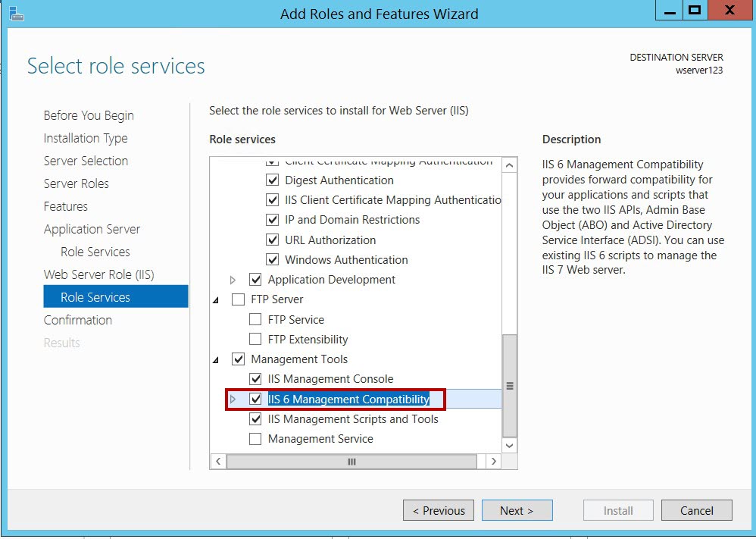Viewport: 756px width, 539px height.
Task: Click the vertical scrollbar down arrow
Action: point(509,446)
